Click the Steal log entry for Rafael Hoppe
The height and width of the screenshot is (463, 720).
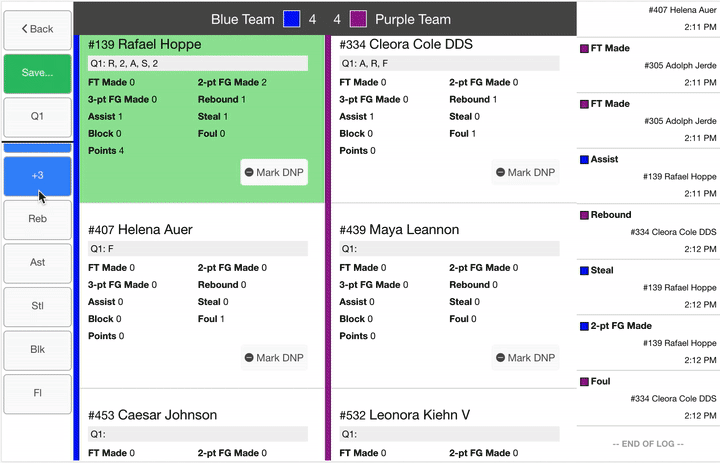(x=648, y=288)
